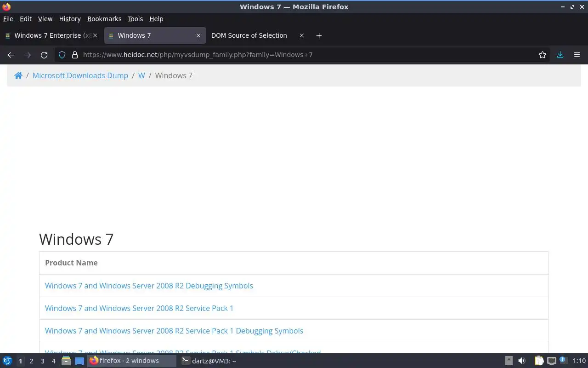Click the W breadcrumb link
Image resolution: width=588 pixels, height=368 pixels.
click(x=141, y=75)
